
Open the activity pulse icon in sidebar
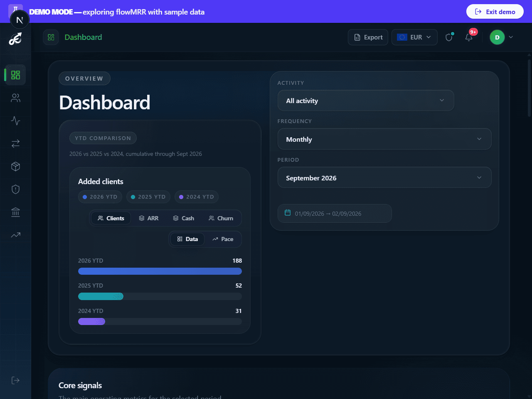point(15,121)
